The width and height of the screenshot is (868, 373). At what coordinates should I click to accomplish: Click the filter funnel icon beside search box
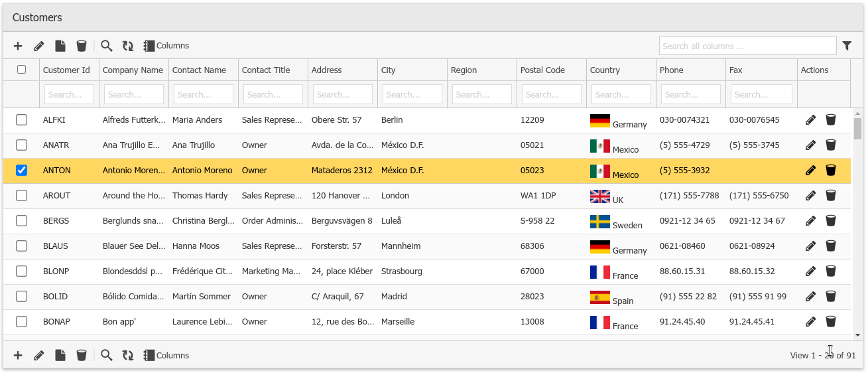[847, 46]
